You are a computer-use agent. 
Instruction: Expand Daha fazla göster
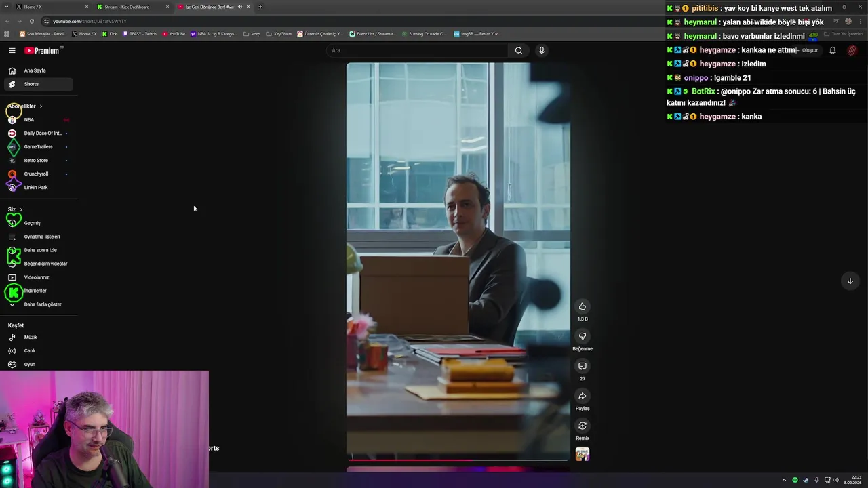point(38,304)
